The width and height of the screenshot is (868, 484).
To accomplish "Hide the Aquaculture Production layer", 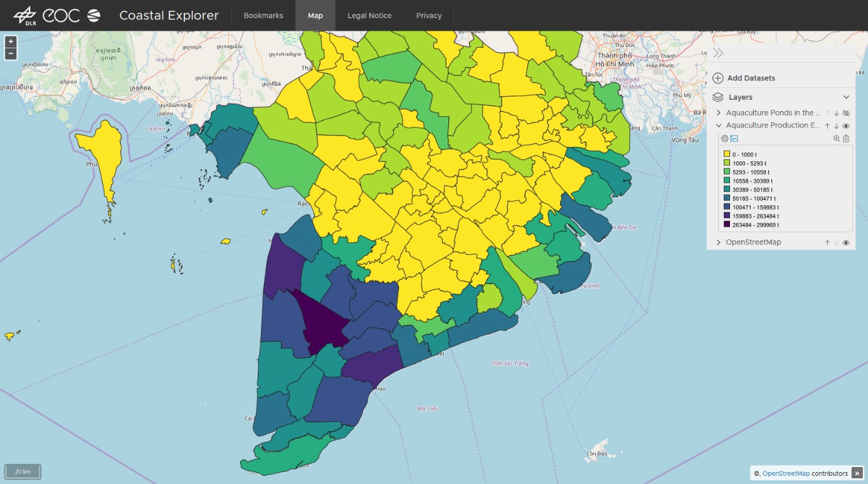I will pos(846,126).
